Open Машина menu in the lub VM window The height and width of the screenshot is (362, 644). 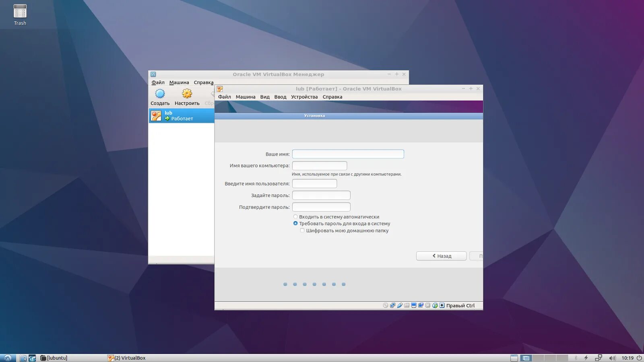point(246,97)
